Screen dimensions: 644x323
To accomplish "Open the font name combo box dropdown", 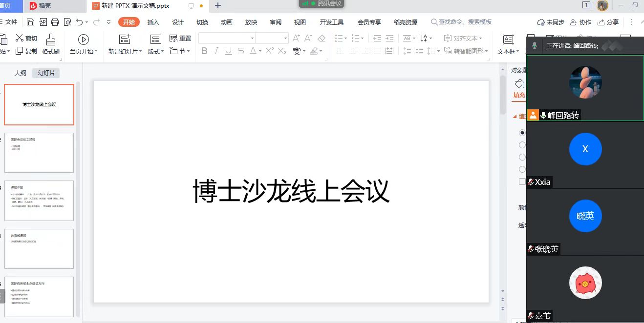I will click(x=252, y=38).
